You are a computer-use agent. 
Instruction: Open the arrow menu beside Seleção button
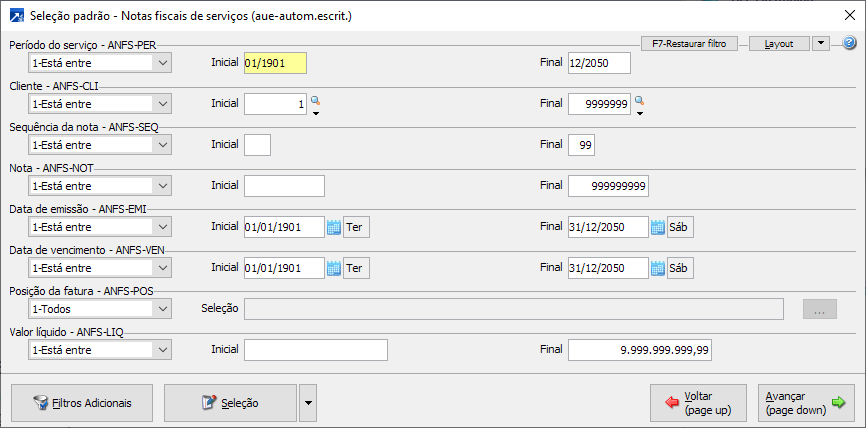(x=308, y=403)
